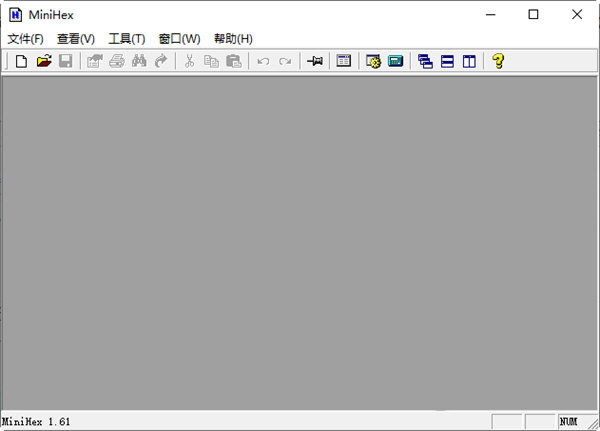Tile windows vertically via toolbar icon
The width and height of the screenshot is (600, 431).
point(469,62)
